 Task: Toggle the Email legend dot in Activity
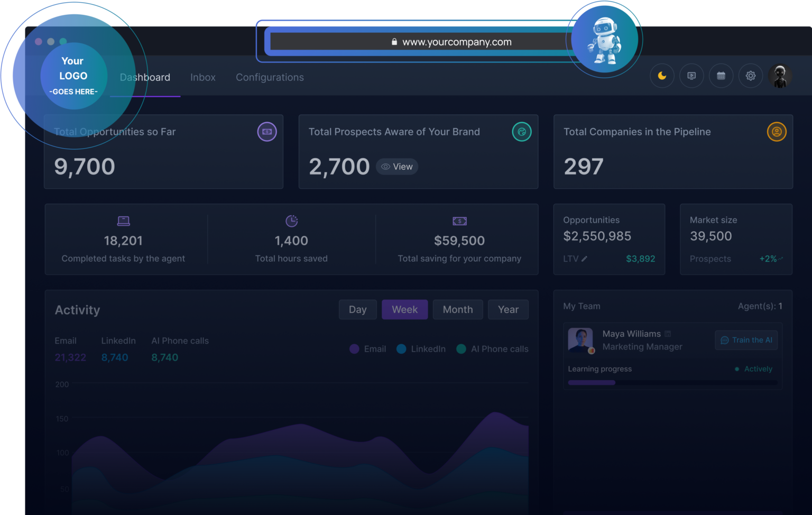pos(354,349)
